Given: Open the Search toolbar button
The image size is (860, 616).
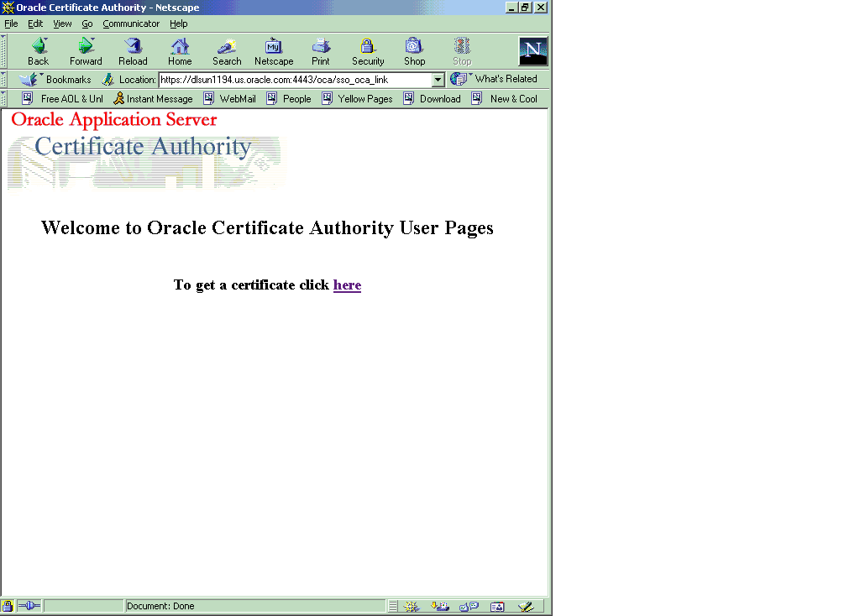Looking at the screenshot, I should click(227, 51).
